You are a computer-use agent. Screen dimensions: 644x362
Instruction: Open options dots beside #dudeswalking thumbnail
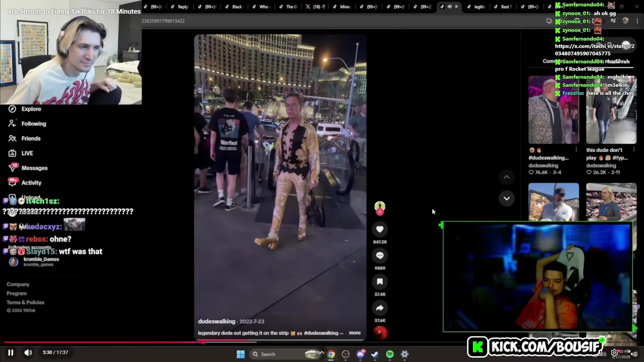pyautogui.click(x=576, y=150)
